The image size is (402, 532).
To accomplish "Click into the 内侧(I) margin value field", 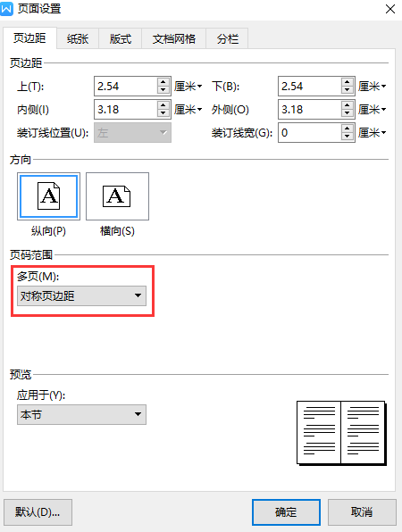I will (126, 109).
